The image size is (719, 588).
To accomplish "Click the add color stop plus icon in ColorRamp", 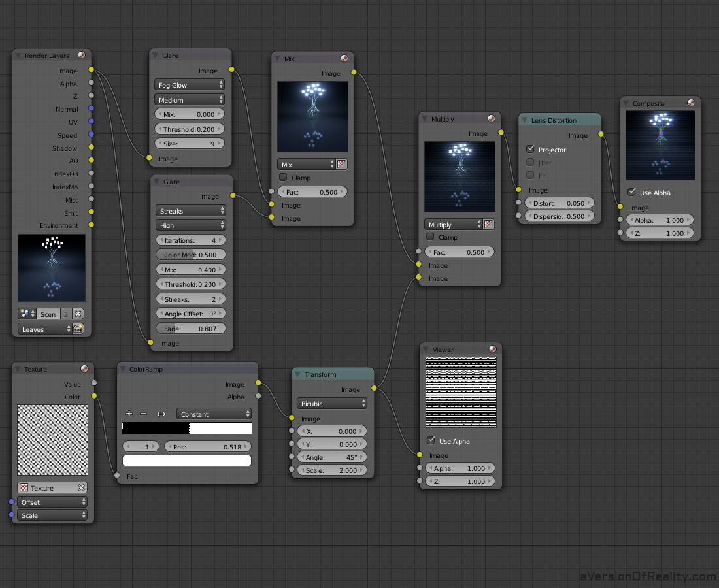I will tap(129, 414).
